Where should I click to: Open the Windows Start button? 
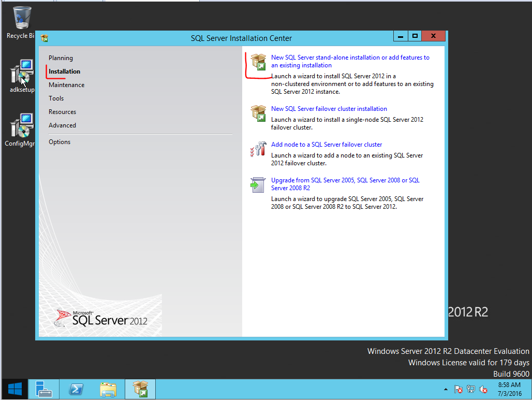(14, 389)
